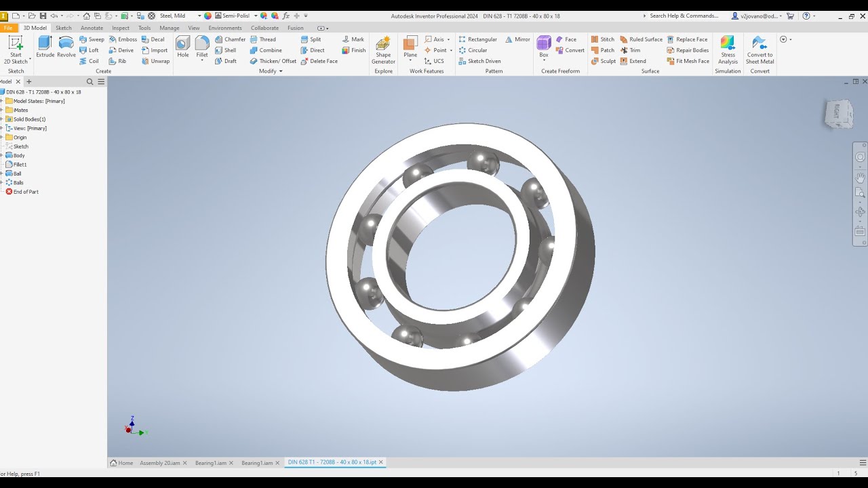The image size is (868, 488).
Task: Choose the Thread tool
Action: [262, 39]
